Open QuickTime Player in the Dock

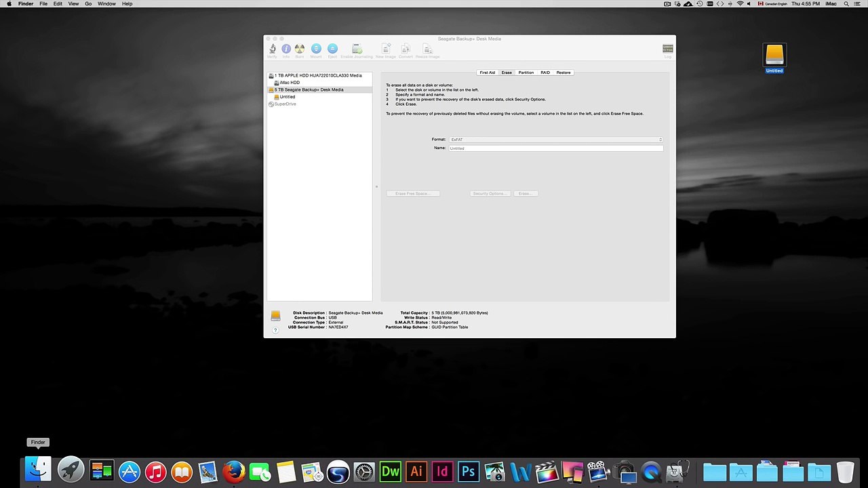click(x=651, y=471)
